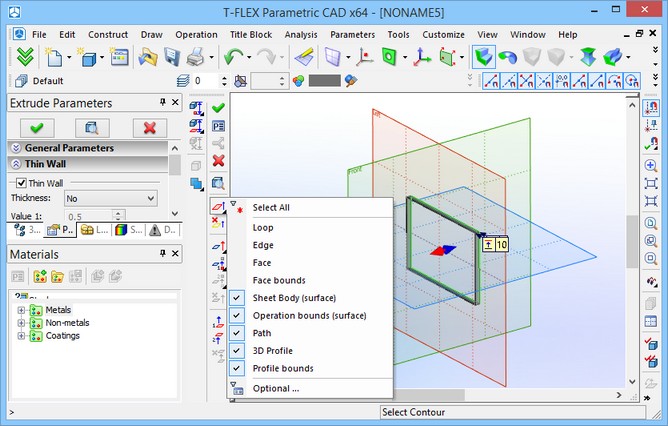Choose Select All in filter menu
This screenshot has width=668, height=426.
(x=310, y=208)
